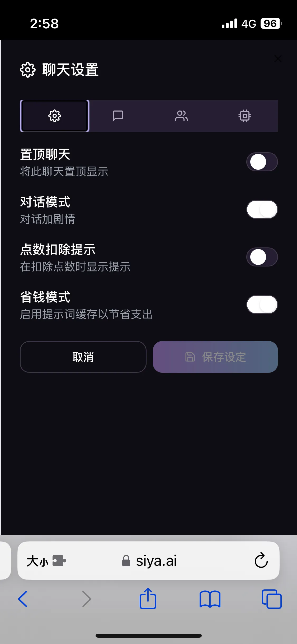Tap the siya.ai address field
297x644 pixels.
(x=156, y=561)
